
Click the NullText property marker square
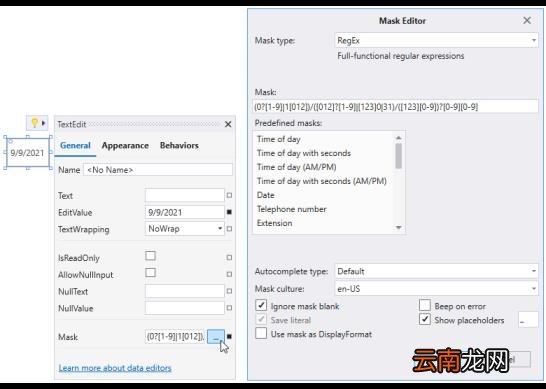(x=229, y=291)
